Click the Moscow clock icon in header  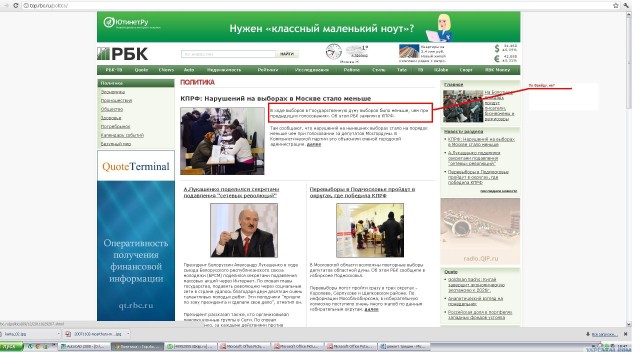point(333,52)
